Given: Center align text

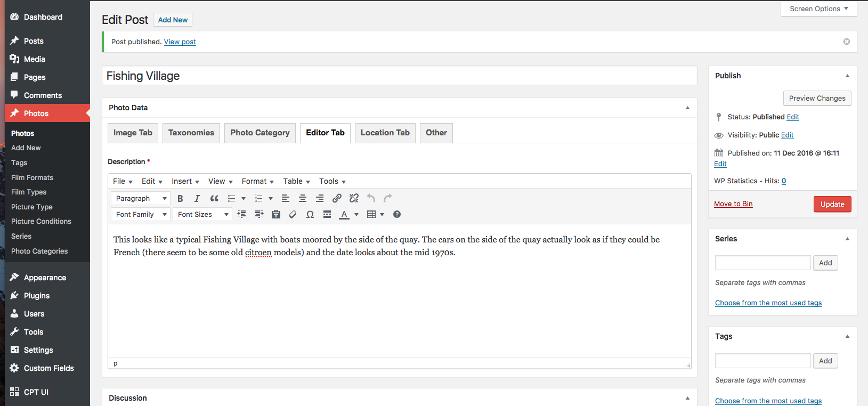Looking at the screenshot, I should tap(303, 198).
